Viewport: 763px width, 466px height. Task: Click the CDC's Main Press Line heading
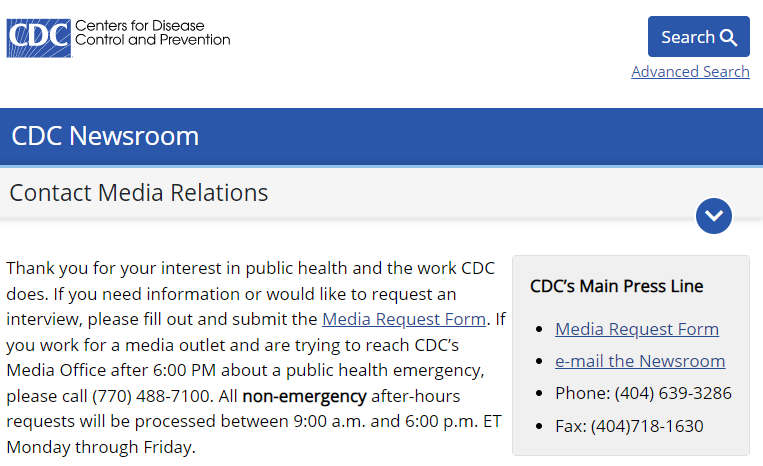pos(617,286)
